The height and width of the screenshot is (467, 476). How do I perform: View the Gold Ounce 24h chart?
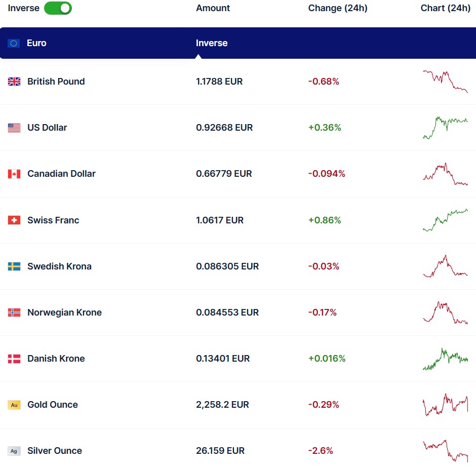pos(445,404)
